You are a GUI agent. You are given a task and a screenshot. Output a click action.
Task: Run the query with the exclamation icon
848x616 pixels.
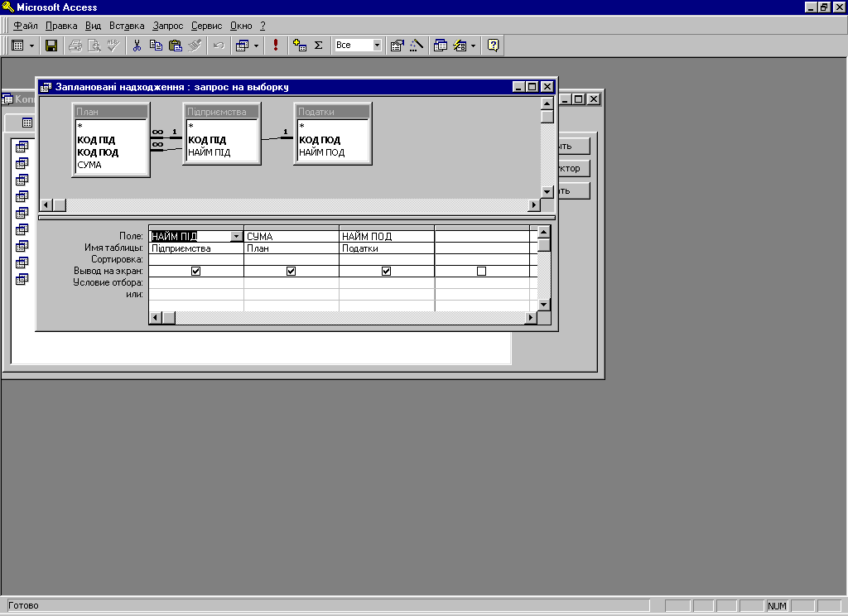(276, 46)
